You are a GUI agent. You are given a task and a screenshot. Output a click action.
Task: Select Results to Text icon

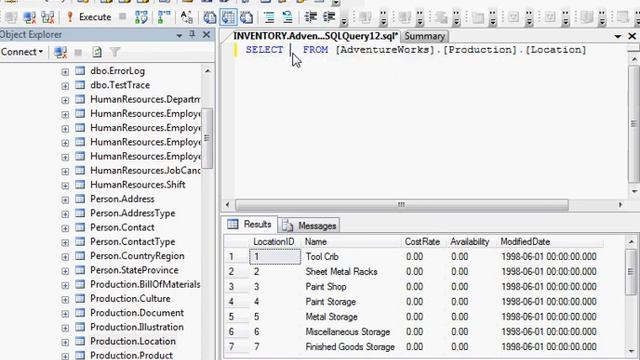pyautogui.click(x=210, y=17)
